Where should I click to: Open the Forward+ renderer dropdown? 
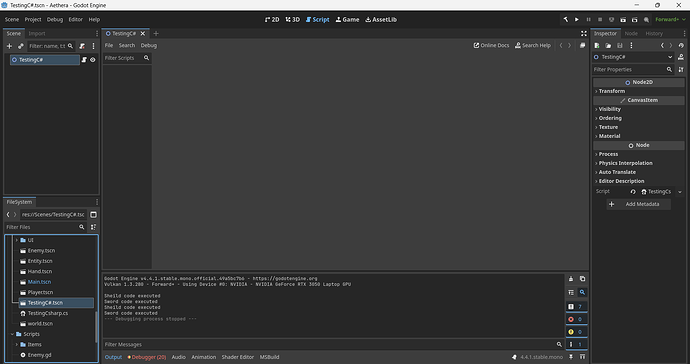pos(670,19)
